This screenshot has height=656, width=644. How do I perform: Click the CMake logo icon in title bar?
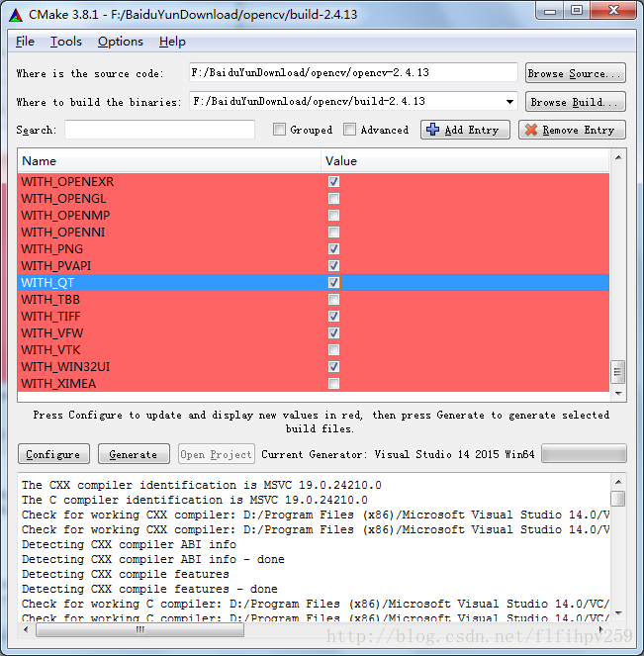pos(16,15)
